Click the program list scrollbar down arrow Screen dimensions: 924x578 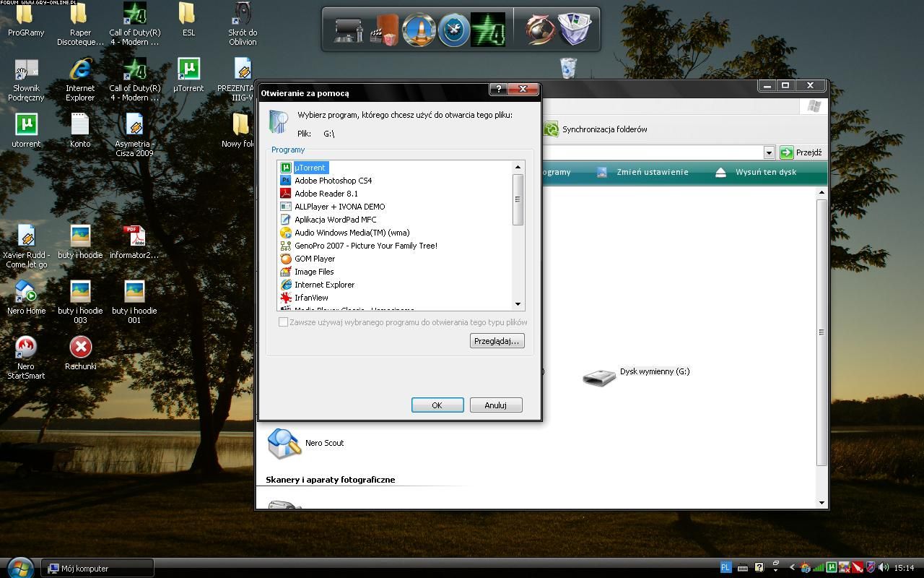click(518, 304)
